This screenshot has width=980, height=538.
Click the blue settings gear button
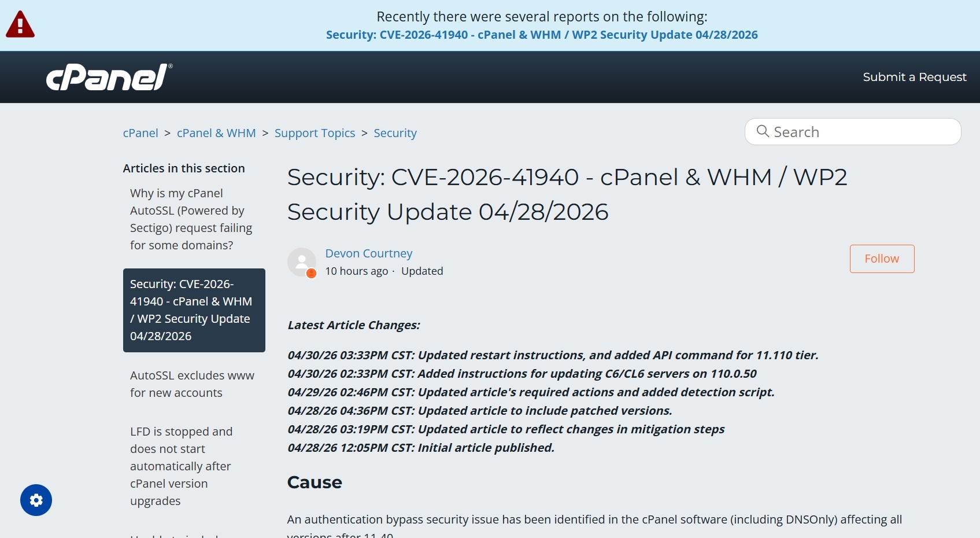click(x=36, y=500)
